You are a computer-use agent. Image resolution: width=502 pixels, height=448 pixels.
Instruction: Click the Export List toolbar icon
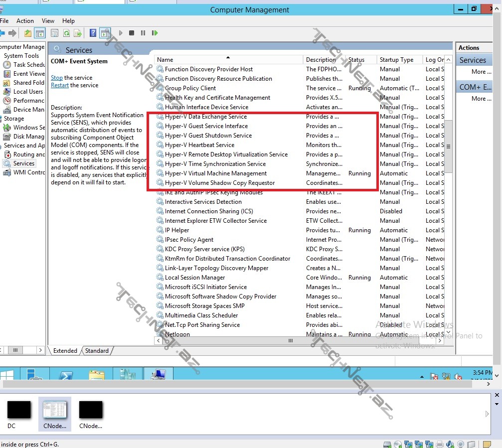coord(78,33)
